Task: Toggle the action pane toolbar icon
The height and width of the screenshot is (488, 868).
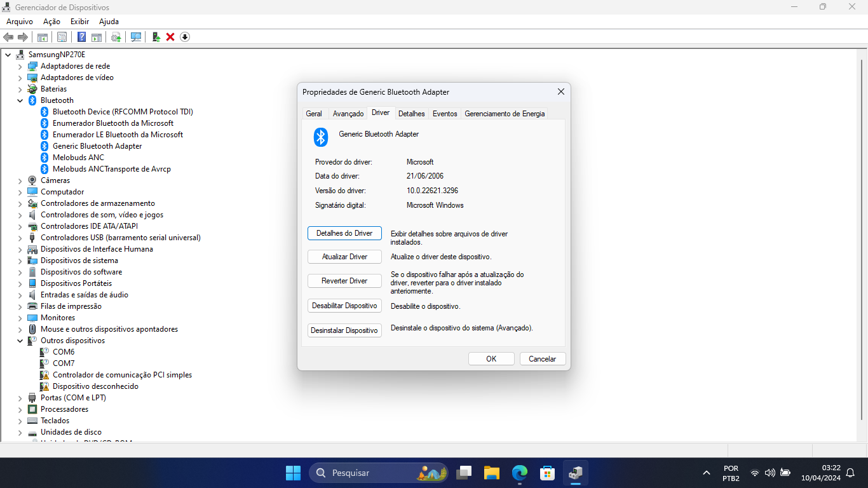Action: [97, 37]
